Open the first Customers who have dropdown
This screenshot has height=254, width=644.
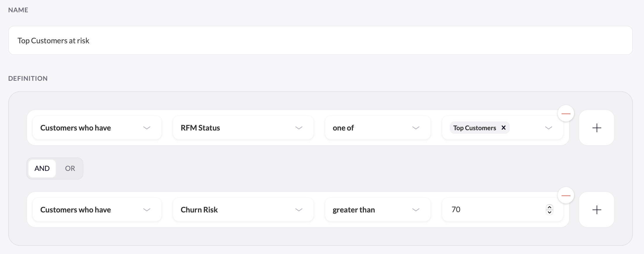[97, 128]
